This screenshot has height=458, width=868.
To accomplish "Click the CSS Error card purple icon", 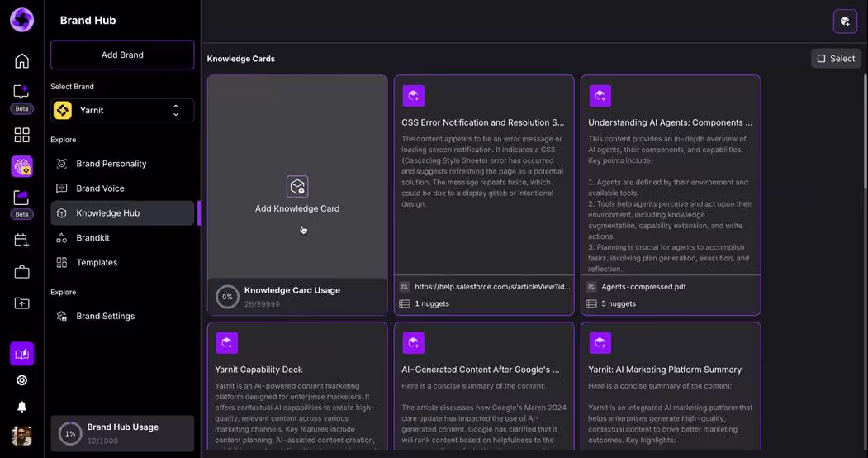I will 413,96.
